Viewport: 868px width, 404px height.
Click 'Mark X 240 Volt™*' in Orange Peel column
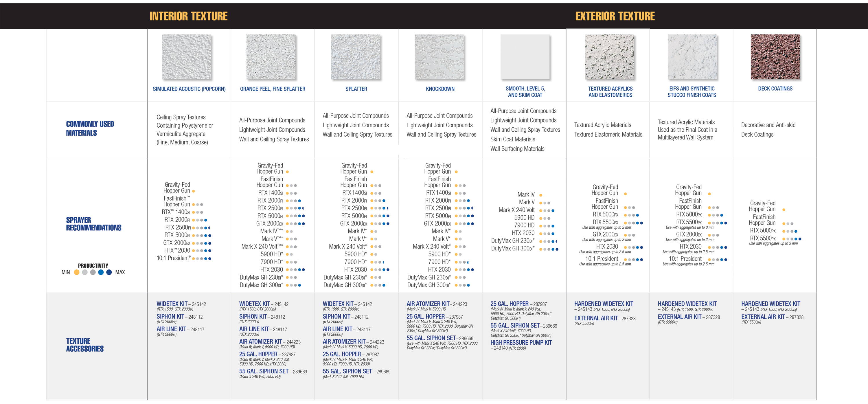click(x=262, y=247)
